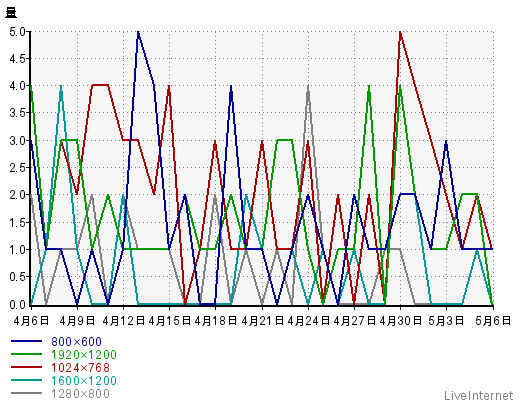The width and height of the screenshot is (520, 405).
Task: Click the gray 1280×800 legend line swatch
Action: point(27,393)
